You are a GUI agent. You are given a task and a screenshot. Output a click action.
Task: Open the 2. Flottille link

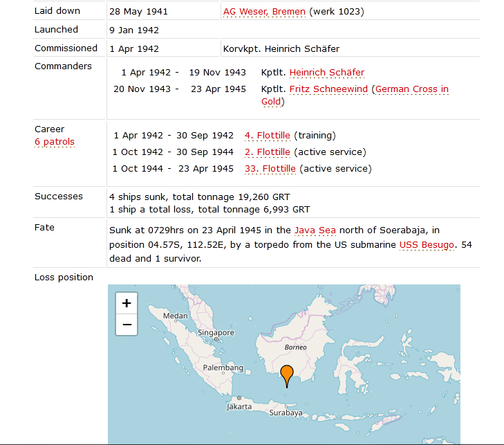(268, 152)
